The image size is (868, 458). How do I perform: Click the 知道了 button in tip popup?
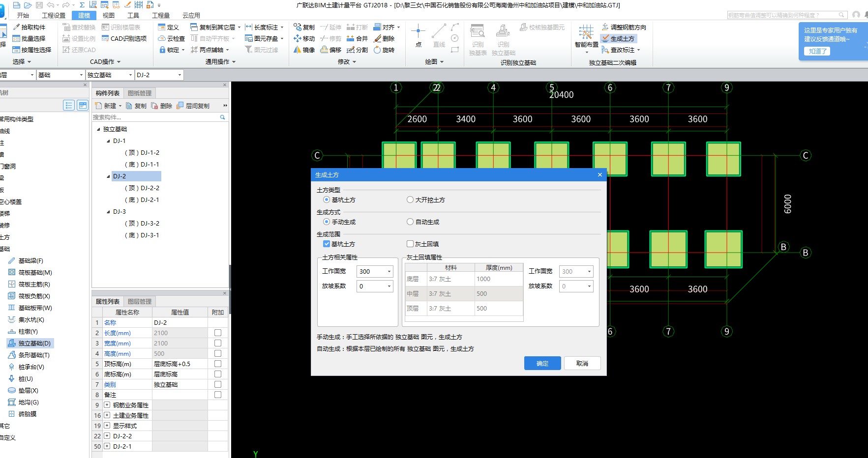817,51
